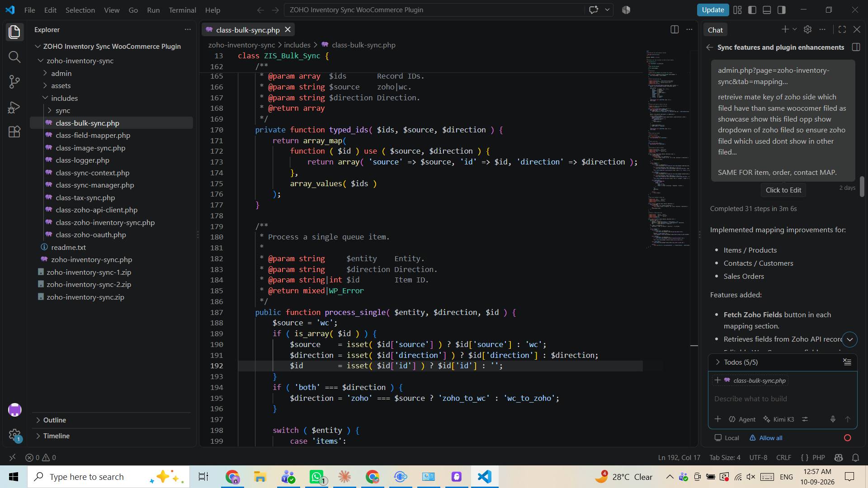Screen dimensions: 868x488
Task: Open the Source Control view
Action: coord(14,82)
